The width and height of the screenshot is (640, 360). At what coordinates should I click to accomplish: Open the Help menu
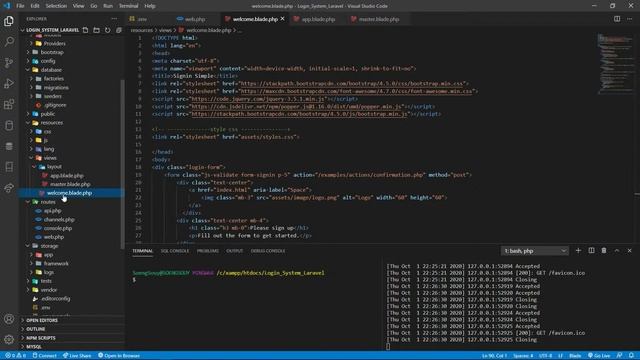[x=150, y=6]
